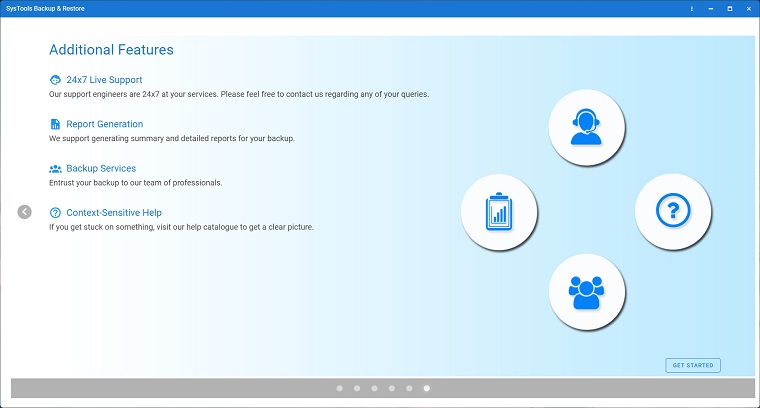Click the text about generating summary and detailed reports
This screenshot has height=408, width=760.
click(172, 139)
